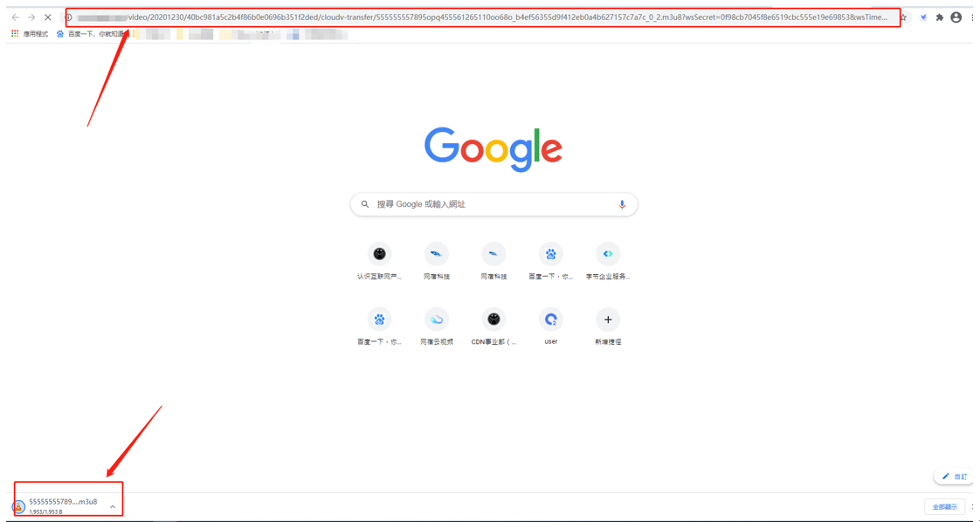Viewport: 980px width, 522px height.
Task: Open the second 网宿科技 shortcut, left of 百度一下
Action: coord(493,261)
